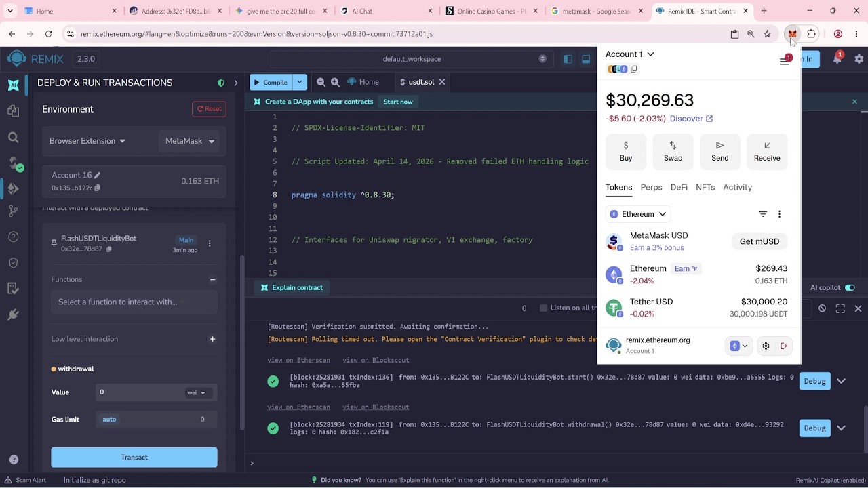Click MetaMask Send button
This screenshot has height=488, width=868.
coord(720,151)
